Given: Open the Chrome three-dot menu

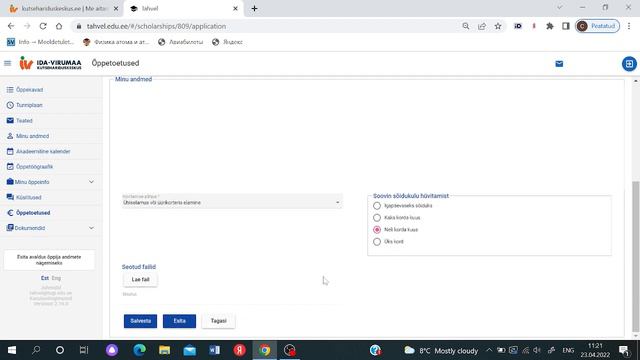Looking at the screenshot, I should [629, 26].
